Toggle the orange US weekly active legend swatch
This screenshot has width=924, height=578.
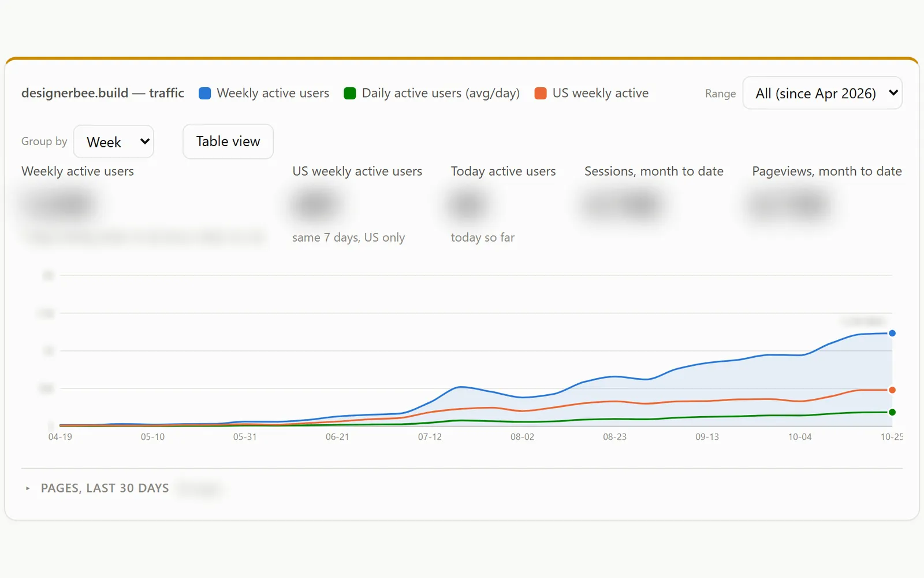coord(541,94)
